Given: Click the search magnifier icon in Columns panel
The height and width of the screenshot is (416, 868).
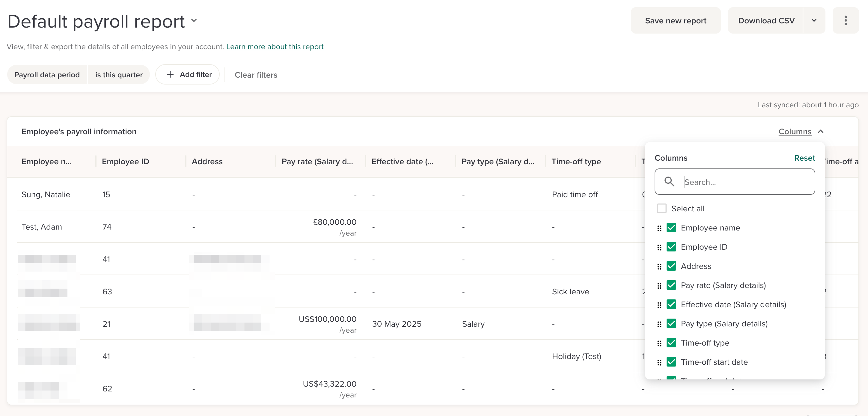Looking at the screenshot, I should tap(669, 182).
